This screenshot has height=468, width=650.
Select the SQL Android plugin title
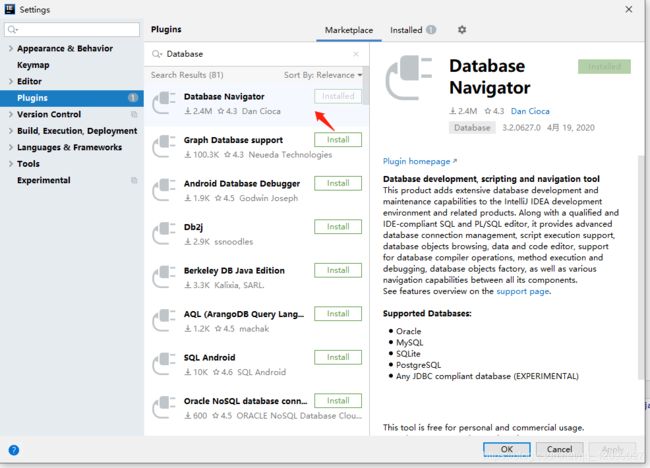209,358
